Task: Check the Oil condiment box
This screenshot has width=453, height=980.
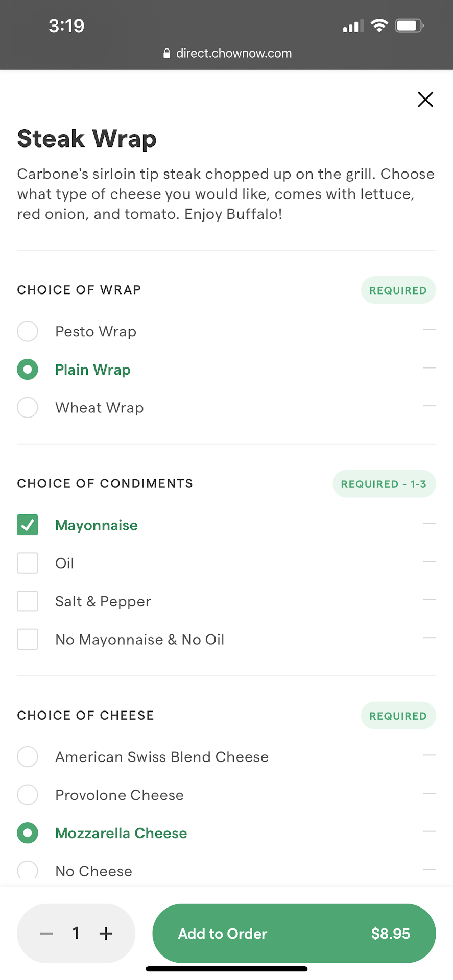Action: coord(28,563)
